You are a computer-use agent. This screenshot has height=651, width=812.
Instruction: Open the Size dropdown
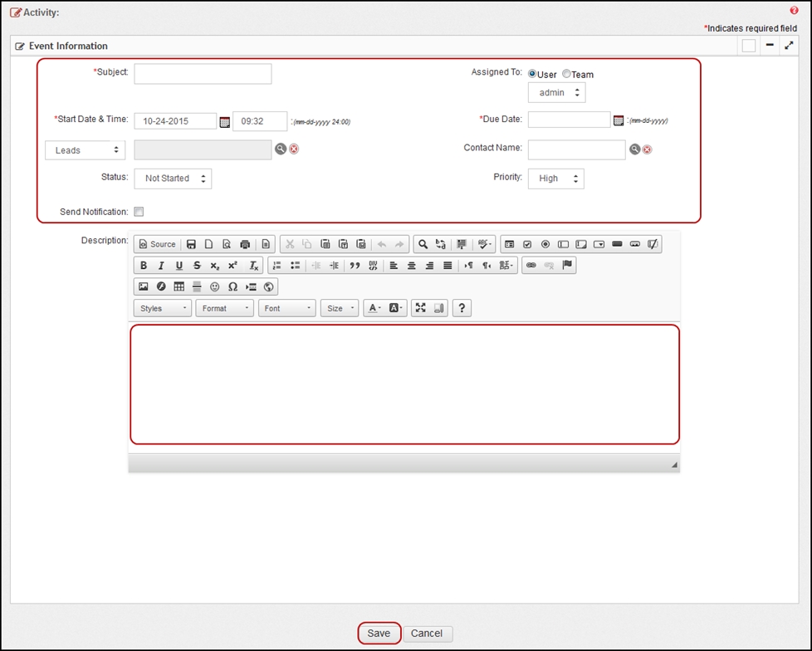[x=340, y=308]
